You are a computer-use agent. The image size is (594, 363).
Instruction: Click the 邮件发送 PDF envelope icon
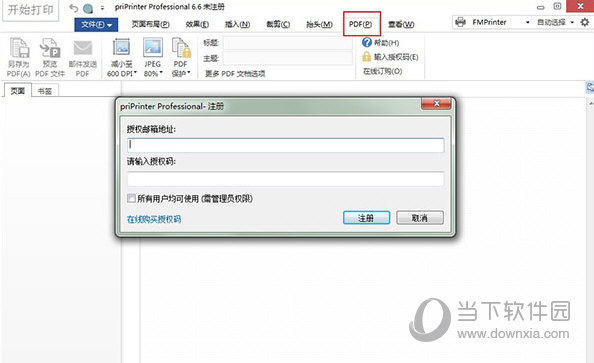(x=83, y=49)
